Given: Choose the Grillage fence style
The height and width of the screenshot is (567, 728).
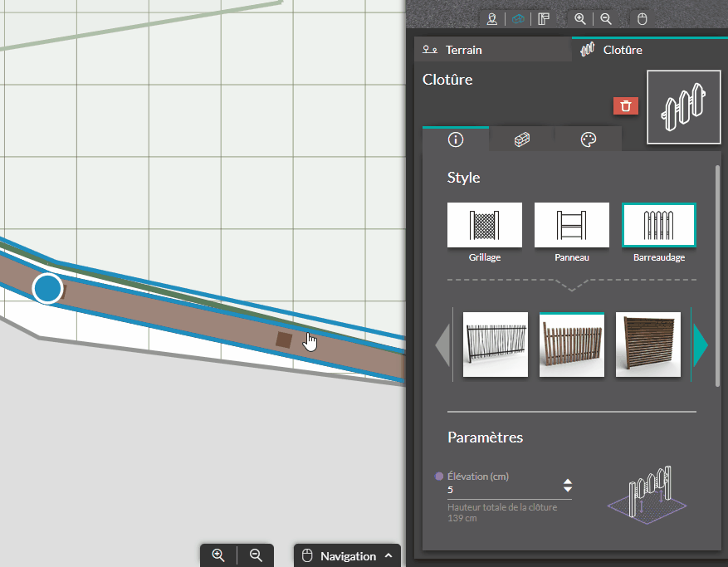Looking at the screenshot, I should point(485,225).
